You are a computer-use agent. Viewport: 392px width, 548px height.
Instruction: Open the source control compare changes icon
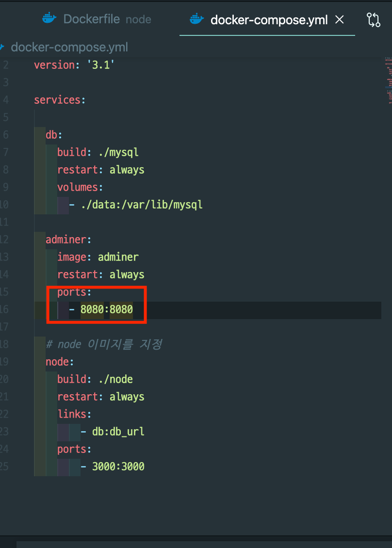[x=374, y=20]
